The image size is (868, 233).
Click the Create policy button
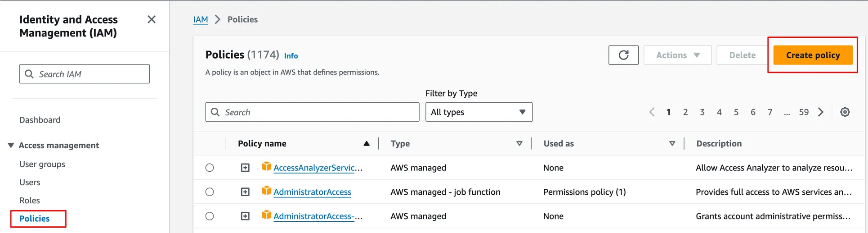813,55
